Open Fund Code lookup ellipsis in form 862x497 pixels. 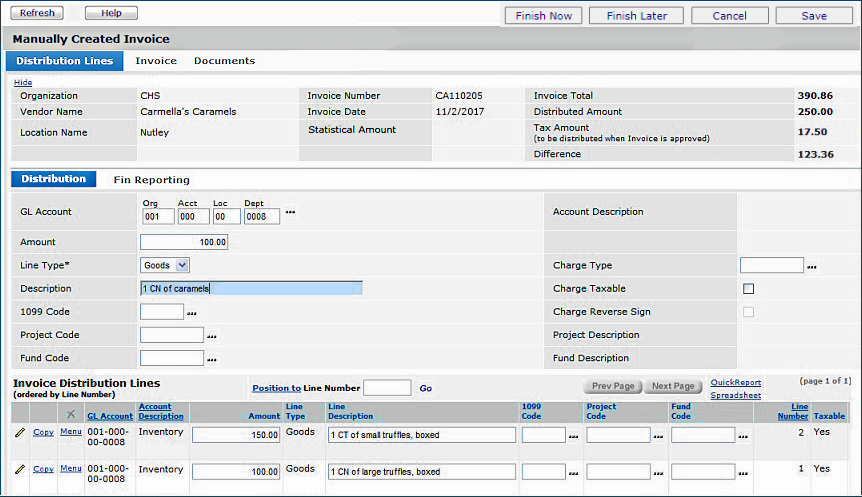click(x=212, y=359)
